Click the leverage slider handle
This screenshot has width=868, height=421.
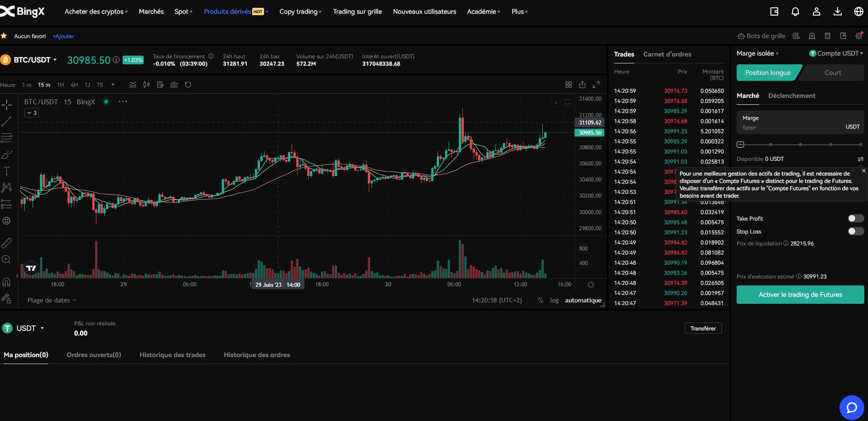[740, 144]
